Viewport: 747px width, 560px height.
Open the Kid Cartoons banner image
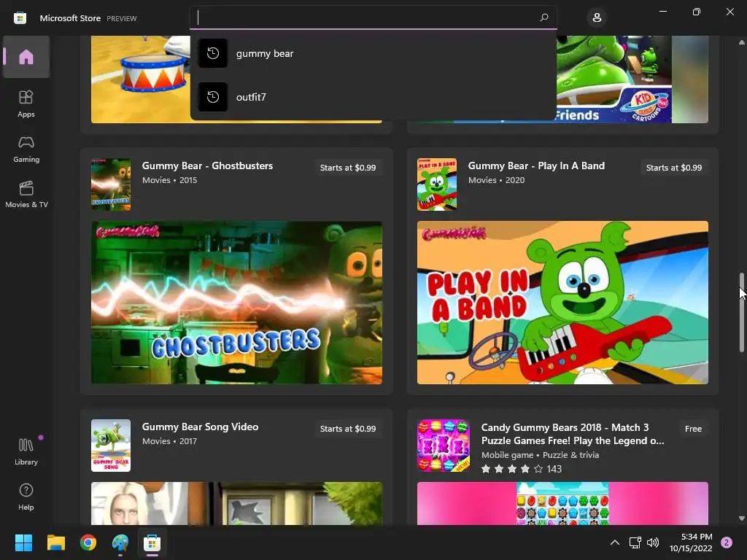[x=632, y=79]
